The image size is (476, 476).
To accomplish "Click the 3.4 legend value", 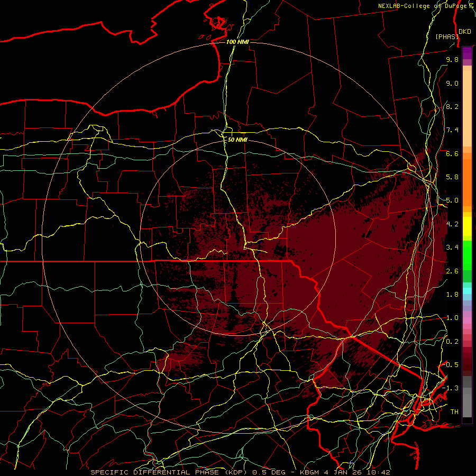I will 452,248.
